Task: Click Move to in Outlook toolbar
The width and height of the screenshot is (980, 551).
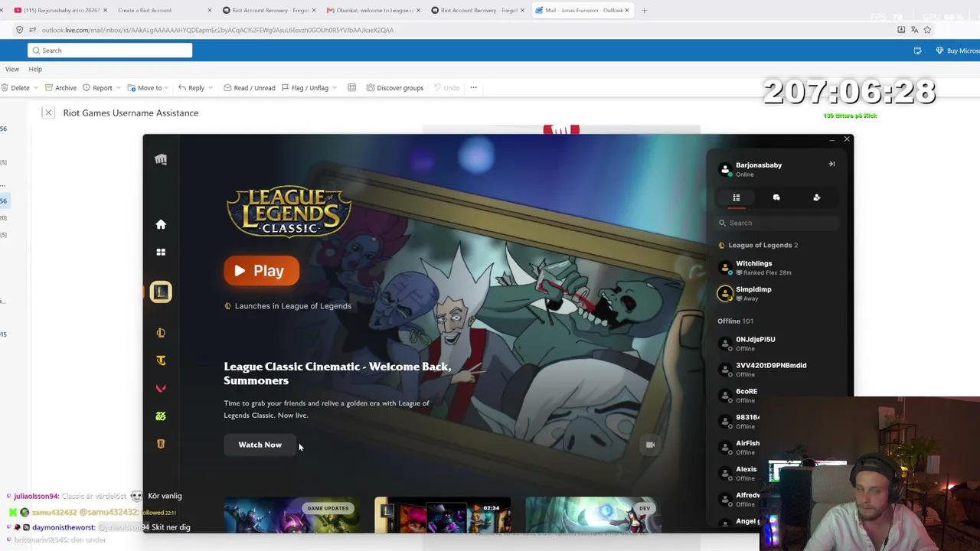Action: pyautogui.click(x=145, y=88)
